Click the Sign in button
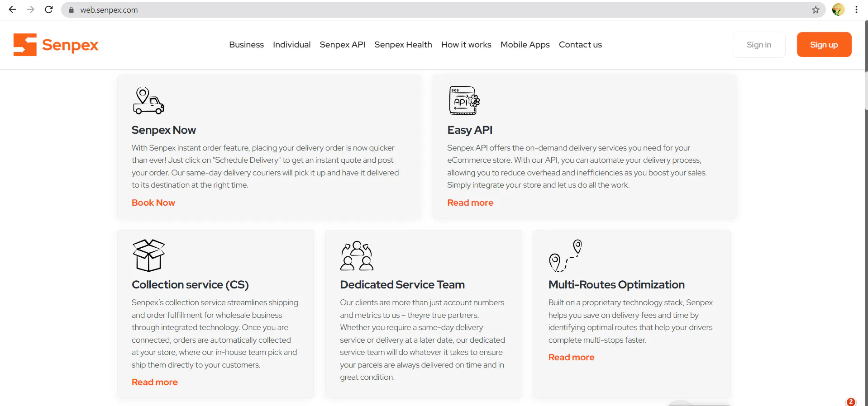The width and height of the screenshot is (868, 406). click(759, 45)
